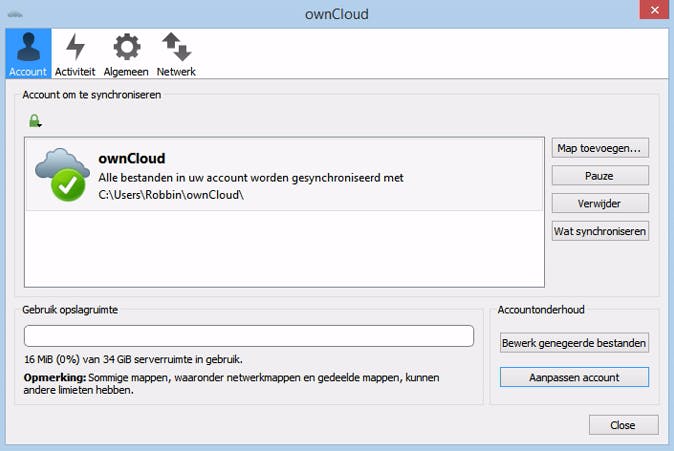Click Map toevoegen to add a folder
Image resolution: width=674 pixels, height=451 pixels.
pyautogui.click(x=600, y=148)
